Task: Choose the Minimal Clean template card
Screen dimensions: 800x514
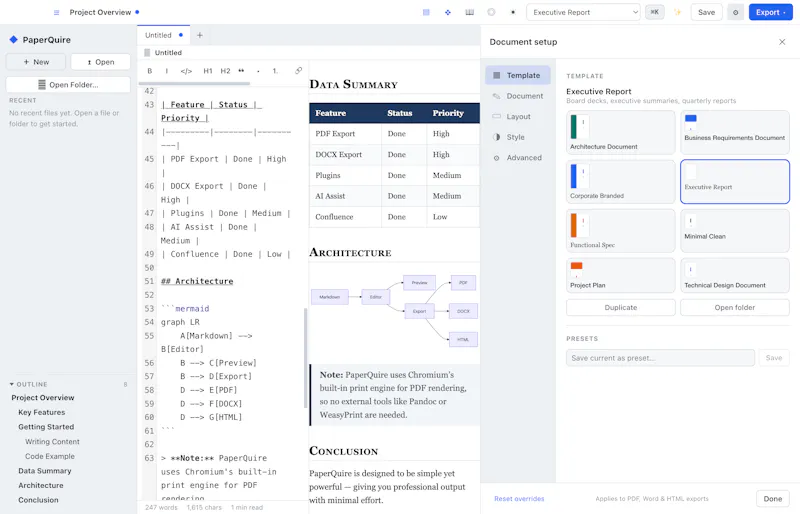Action: [x=735, y=231]
